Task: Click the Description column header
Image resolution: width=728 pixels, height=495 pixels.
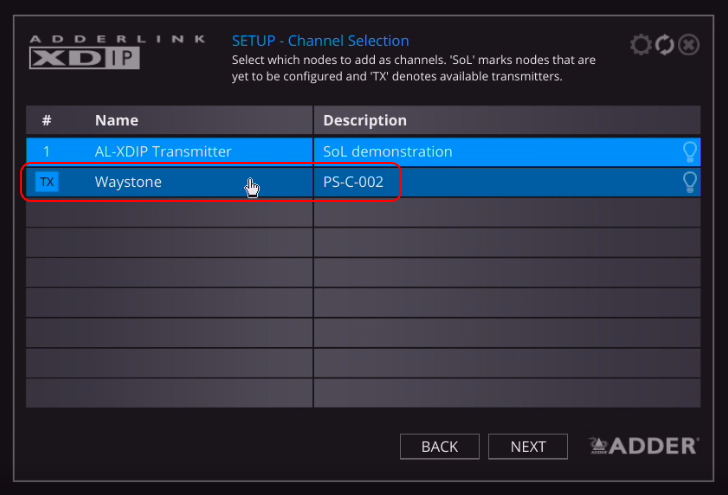Action: pyautogui.click(x=364, y=120)
